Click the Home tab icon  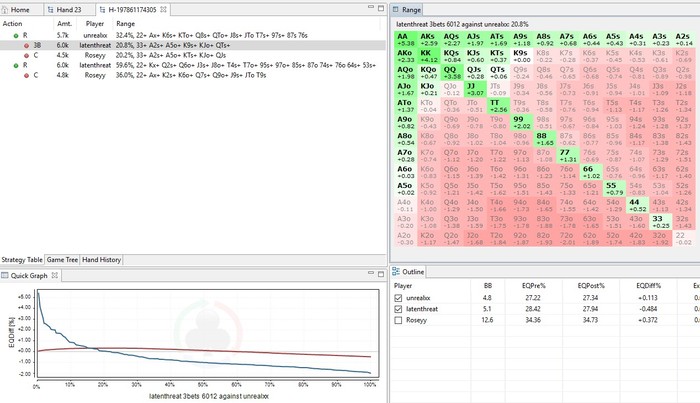click(x=5, y=9)
